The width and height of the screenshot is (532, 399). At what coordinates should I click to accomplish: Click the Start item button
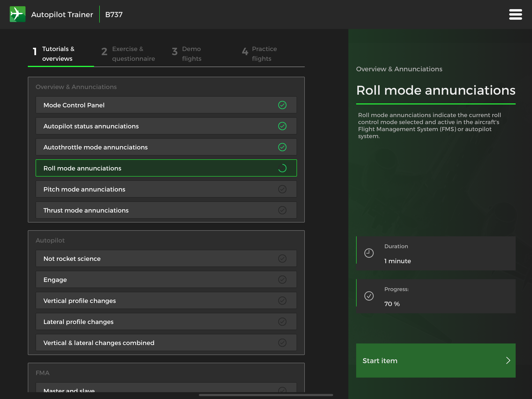[436, 360]
